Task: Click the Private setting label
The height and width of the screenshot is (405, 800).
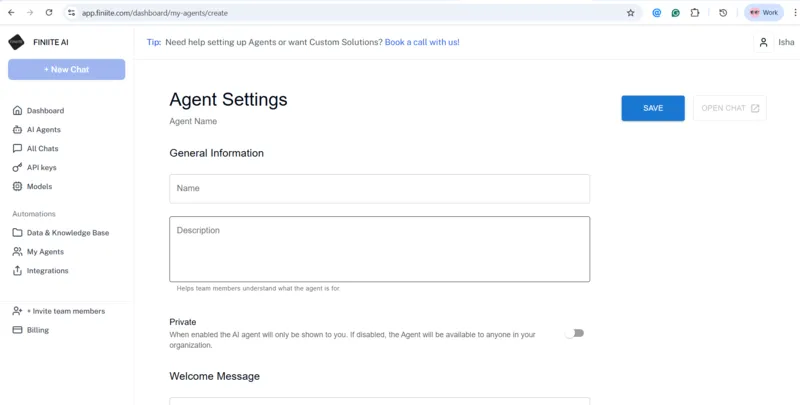Action: [x=183, y=322]
